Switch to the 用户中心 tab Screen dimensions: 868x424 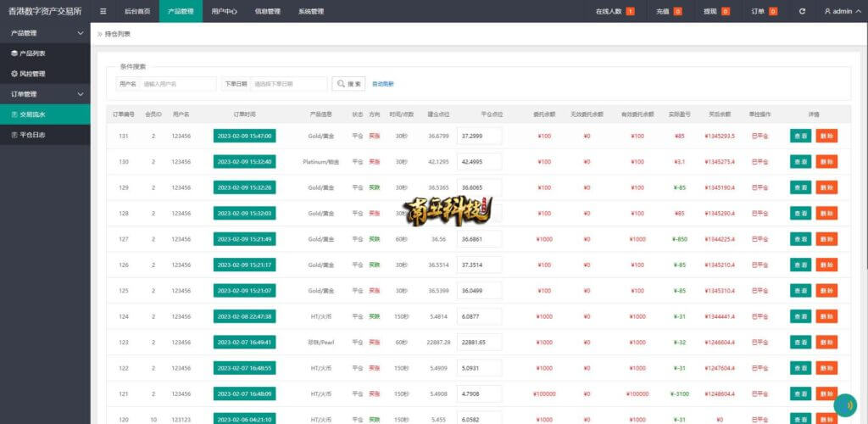224,11
